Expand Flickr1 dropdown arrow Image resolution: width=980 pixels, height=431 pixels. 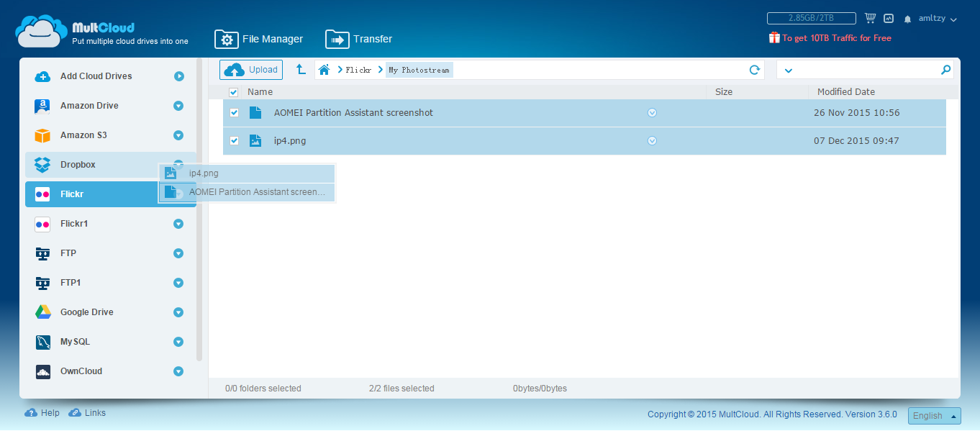pos(178,224)
